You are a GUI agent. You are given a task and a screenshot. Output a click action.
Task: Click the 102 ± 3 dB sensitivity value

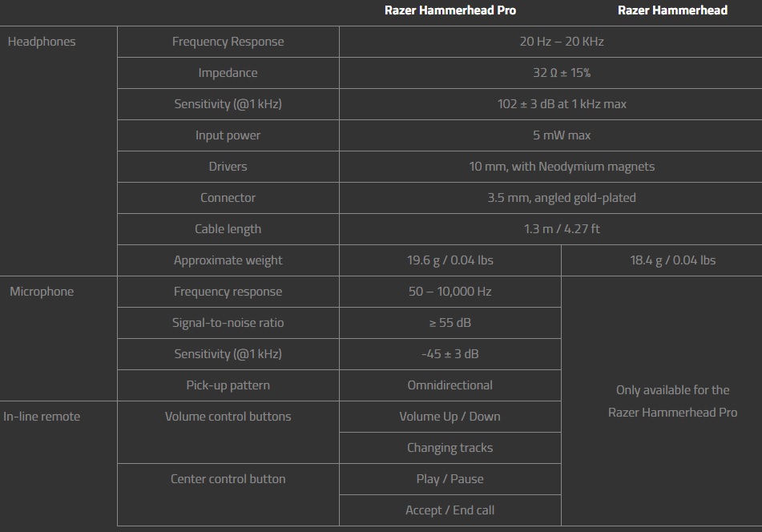[562, 104]
